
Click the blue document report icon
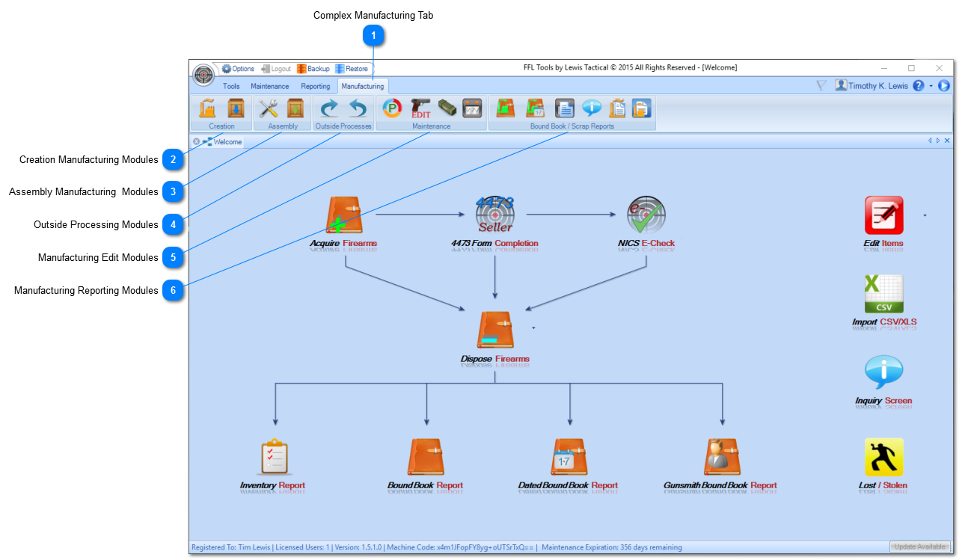click(564, 109)
